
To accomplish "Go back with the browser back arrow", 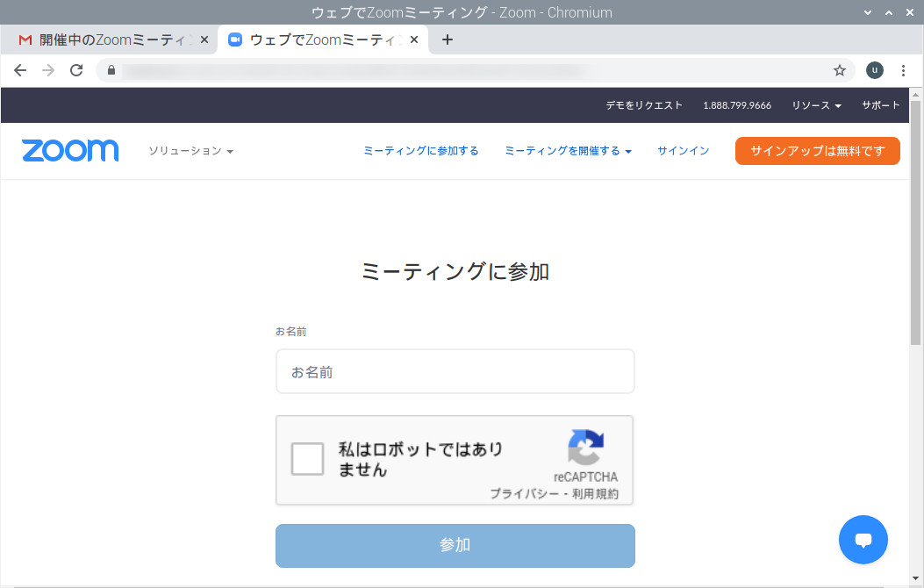I will (20, 71).
